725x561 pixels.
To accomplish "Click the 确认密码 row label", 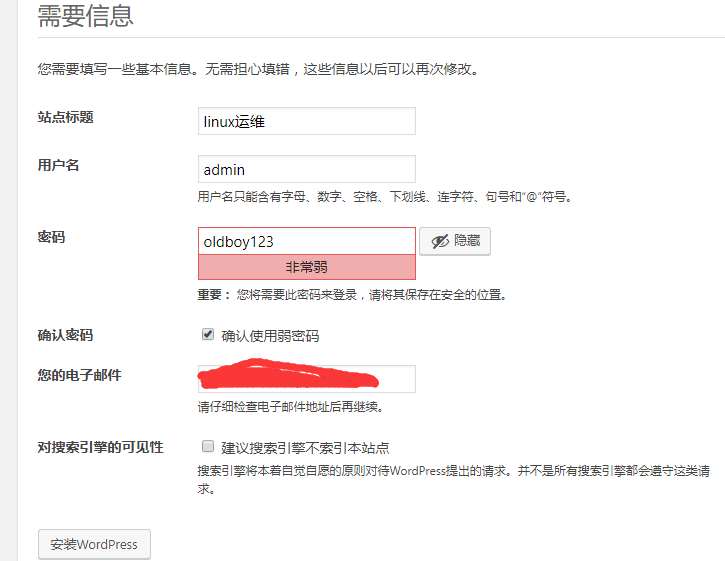I will 65,335.
